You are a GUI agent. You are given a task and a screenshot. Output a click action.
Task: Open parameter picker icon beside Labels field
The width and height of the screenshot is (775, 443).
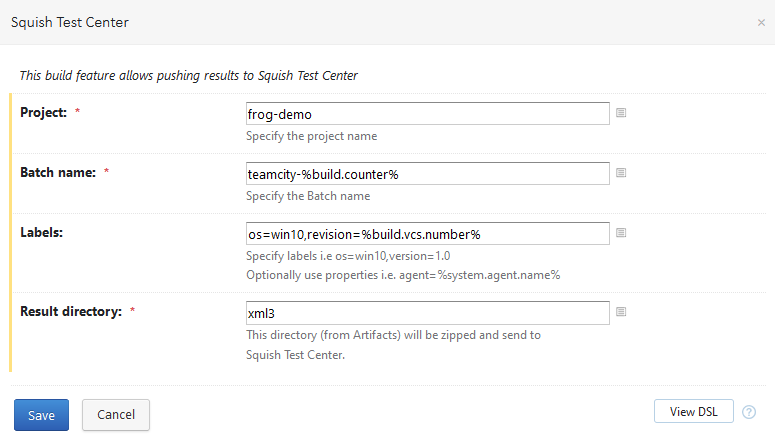pyautogui.click(x=621, y=233)
